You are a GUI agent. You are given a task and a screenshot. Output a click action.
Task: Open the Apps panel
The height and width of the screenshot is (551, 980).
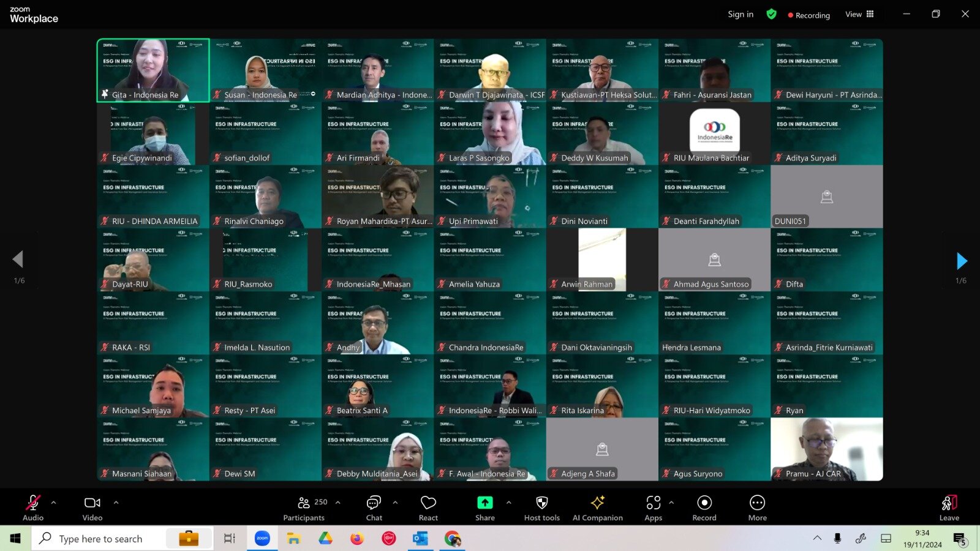654,508
